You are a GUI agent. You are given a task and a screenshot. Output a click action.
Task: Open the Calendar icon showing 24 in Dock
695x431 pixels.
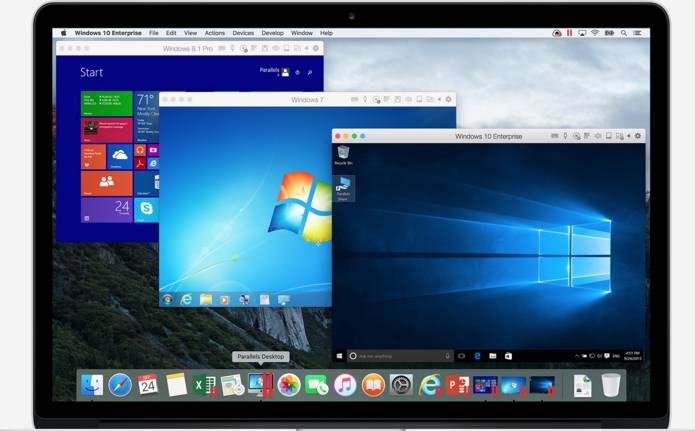[x=148, y=385]
